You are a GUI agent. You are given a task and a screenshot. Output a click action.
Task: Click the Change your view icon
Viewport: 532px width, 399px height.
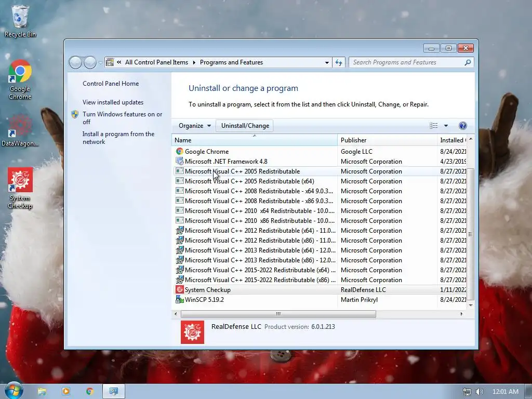[434, 126]
